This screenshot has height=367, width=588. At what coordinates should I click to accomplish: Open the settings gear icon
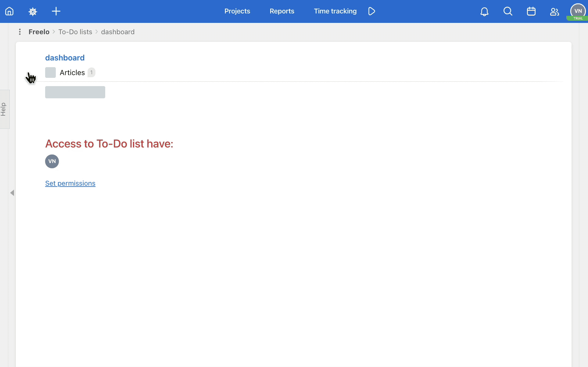pos(33,11)
